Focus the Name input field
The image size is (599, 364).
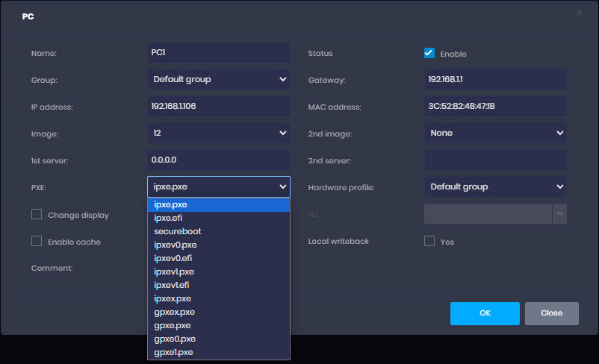219,53
